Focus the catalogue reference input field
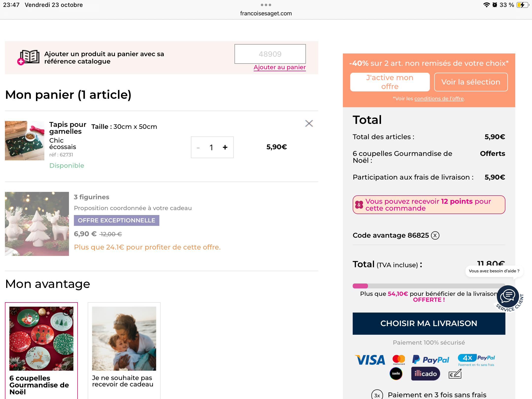This screenshot has width=532, height=399. [x=270, y=54]
